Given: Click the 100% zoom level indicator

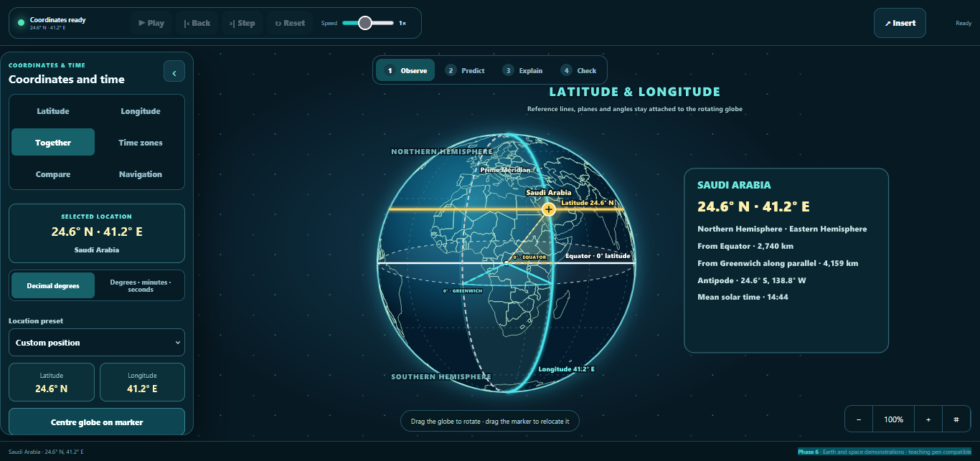Looking at the screenshot, I should 894,419.
